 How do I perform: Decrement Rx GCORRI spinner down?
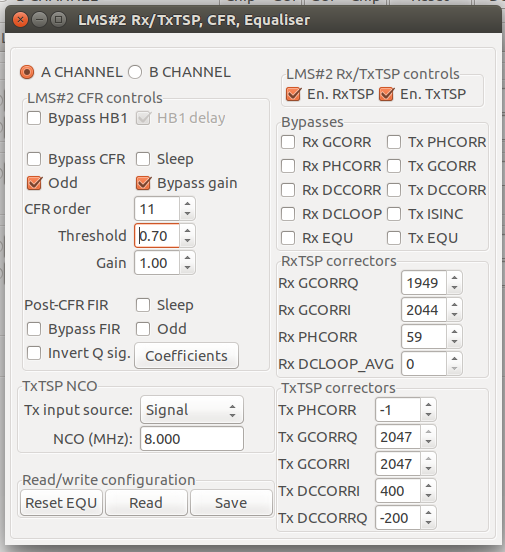pyautogui.click(x=454, y=315)
